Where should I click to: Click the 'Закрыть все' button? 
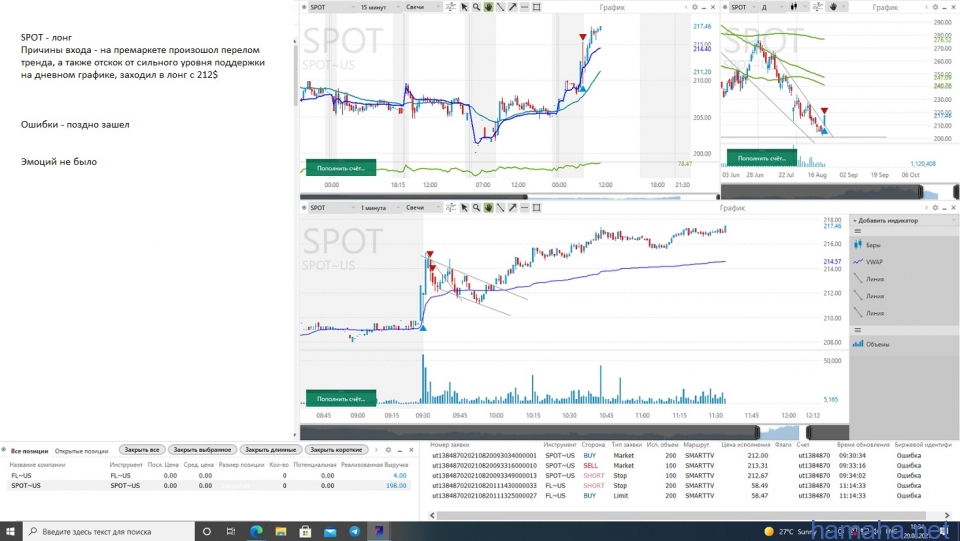[141, 450]
